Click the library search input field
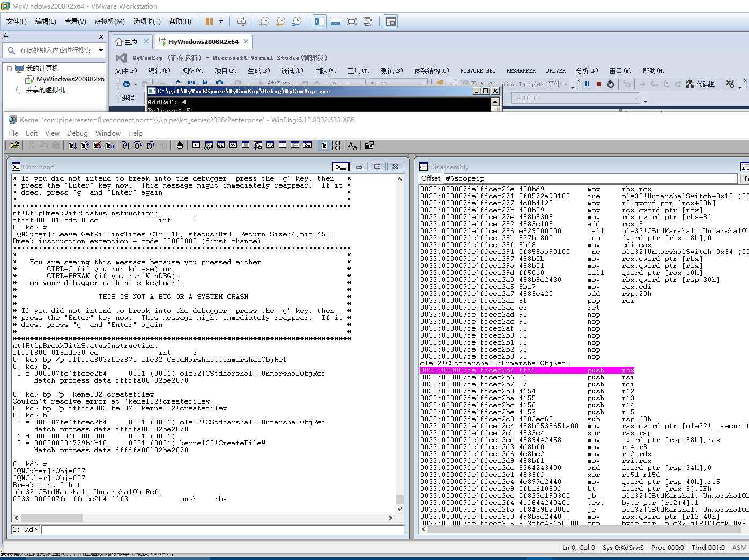 [x=55, y=50]
